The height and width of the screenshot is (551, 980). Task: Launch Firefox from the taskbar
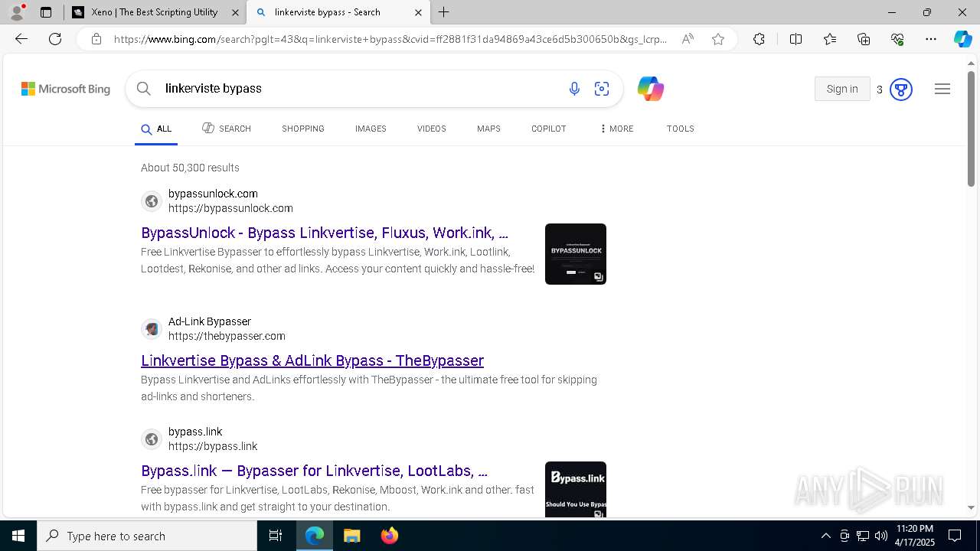point(389,536)
